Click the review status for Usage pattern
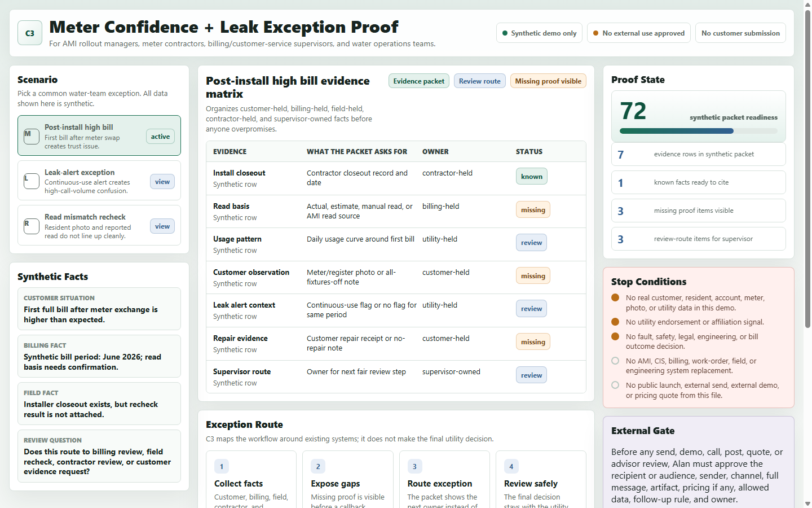This screenshot has width=812, height=508. [x=531, y=243]
